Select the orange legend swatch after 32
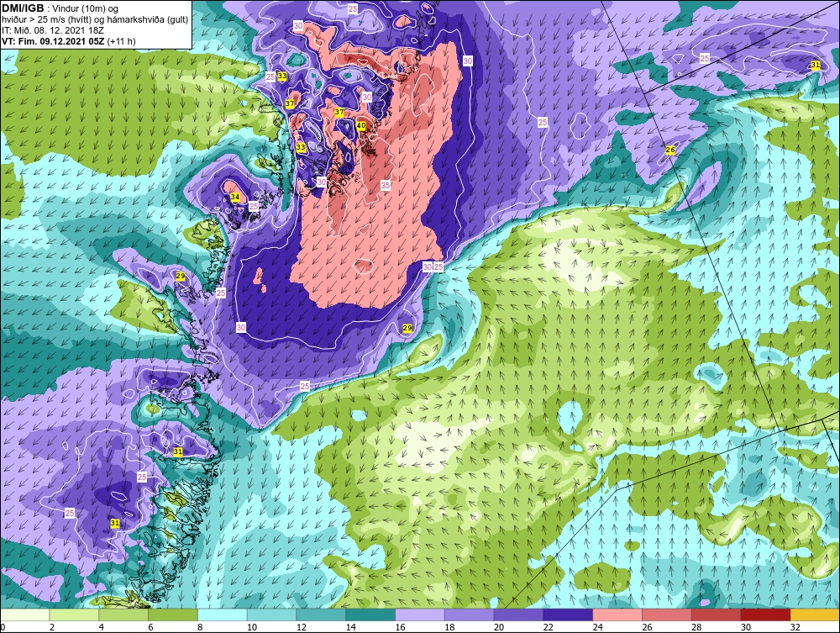 [814, 615]
